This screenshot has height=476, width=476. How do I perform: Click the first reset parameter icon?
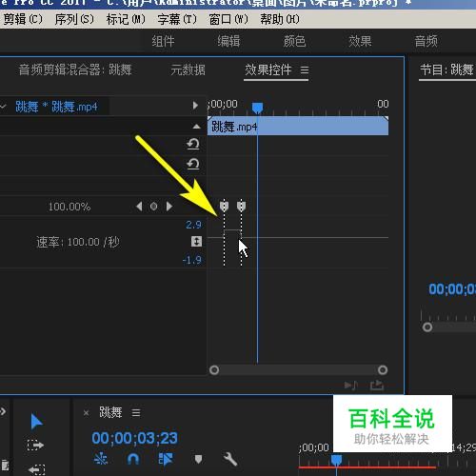coord(193,144)
